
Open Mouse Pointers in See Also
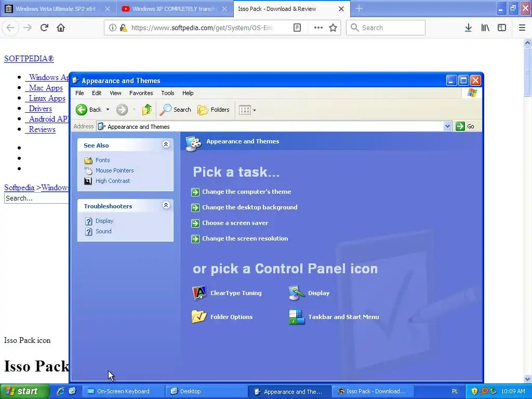pos(114,170)
